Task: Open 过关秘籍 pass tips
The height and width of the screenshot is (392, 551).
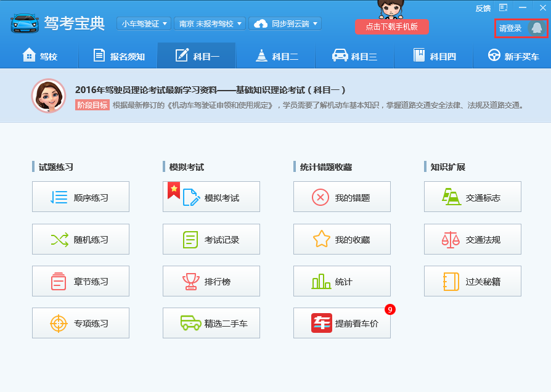Action: click(473, 281)
